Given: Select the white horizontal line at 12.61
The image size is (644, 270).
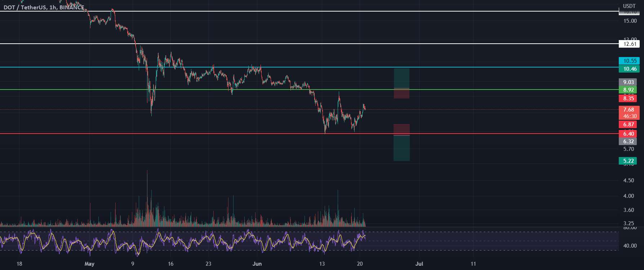Looking at the screenshot, I should (309, 44).
